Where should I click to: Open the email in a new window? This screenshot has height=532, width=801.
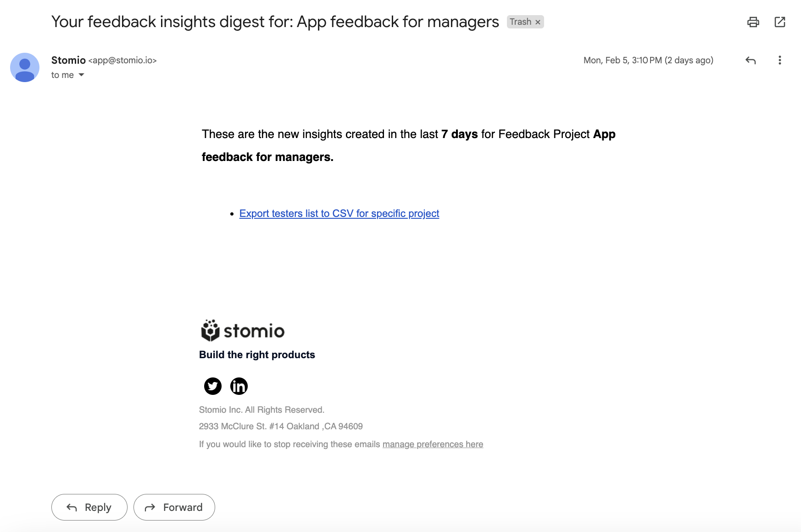click(x=779, y=22)
